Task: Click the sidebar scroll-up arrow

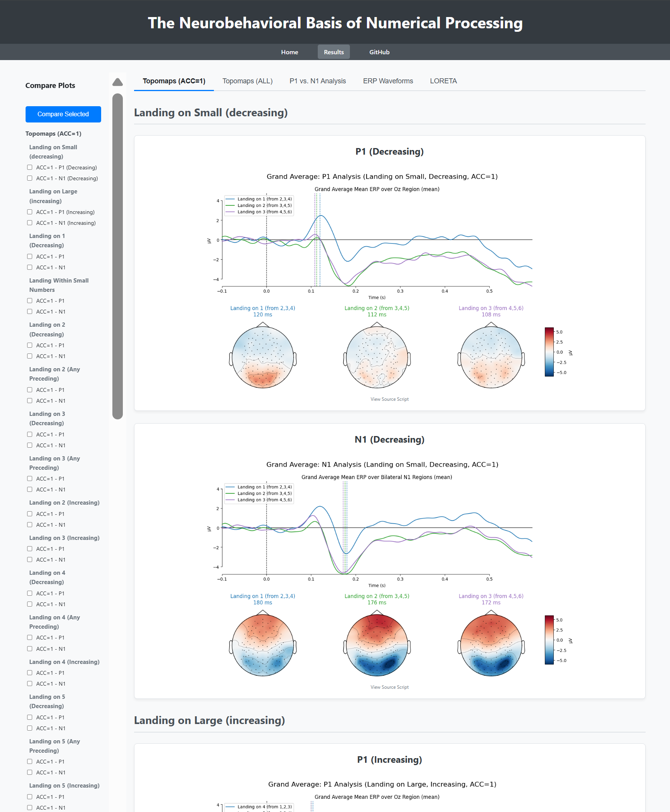Action: [x=117, y=82]
